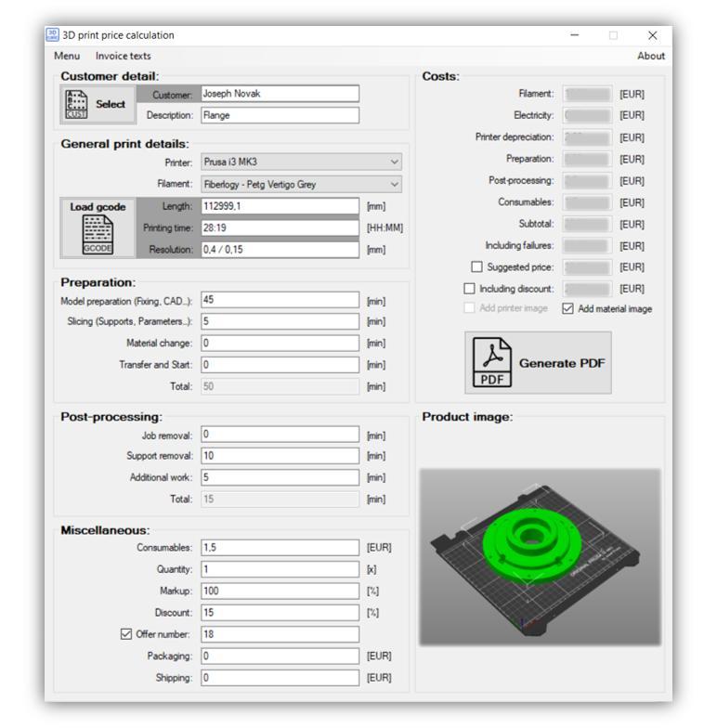Click the Shipping field

pyautogui.click(x=280, y=678)
